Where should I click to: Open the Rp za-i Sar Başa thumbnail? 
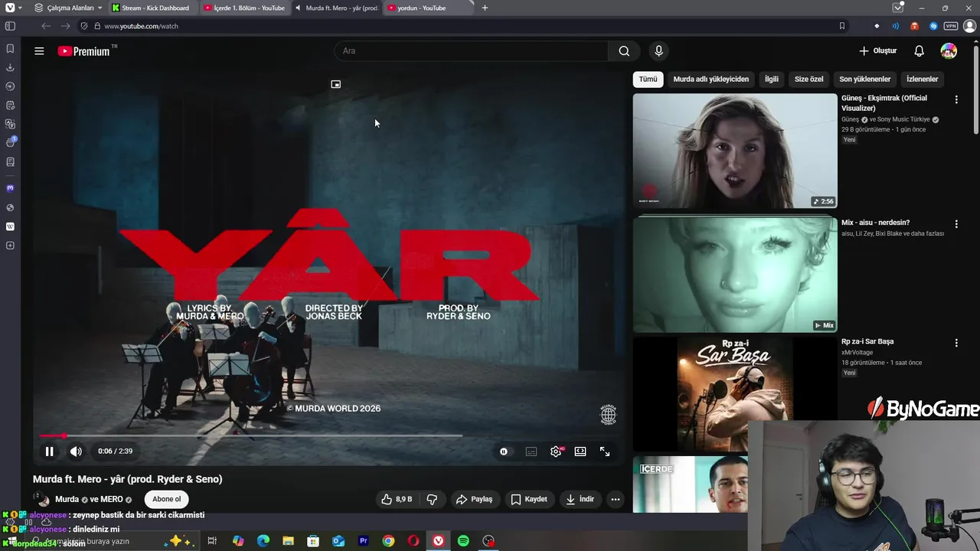pyautogui.click(x=735, y=394)
